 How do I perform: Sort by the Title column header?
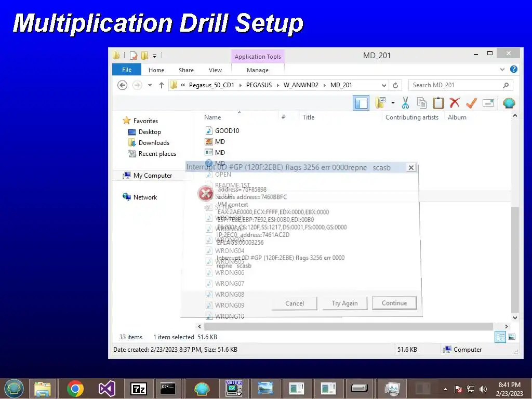(309, 117)
